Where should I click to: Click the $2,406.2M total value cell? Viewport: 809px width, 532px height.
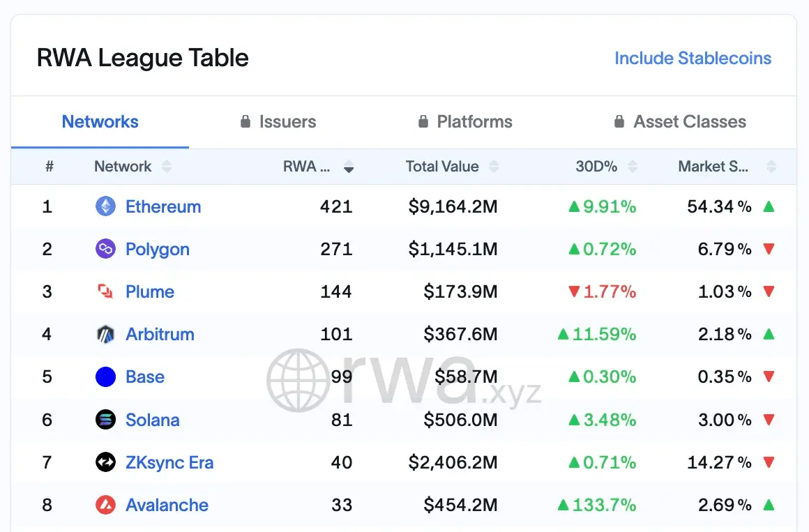453,462
